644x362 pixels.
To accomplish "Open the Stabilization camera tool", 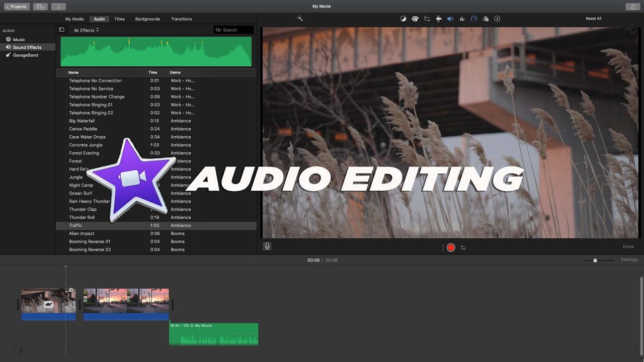I will tap(439, 19).
